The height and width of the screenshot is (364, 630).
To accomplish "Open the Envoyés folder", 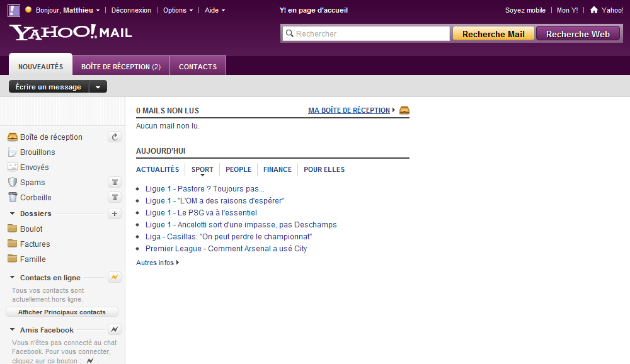I will pos(34,167).
